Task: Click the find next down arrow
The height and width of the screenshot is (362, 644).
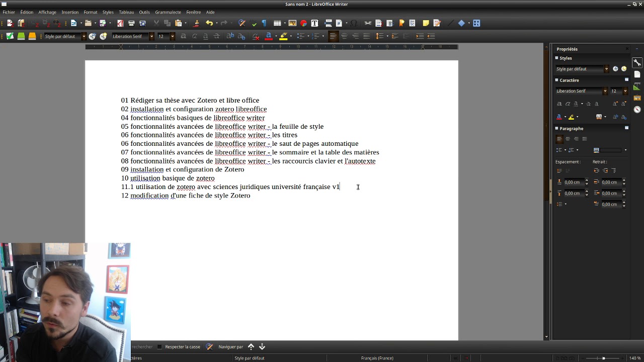Action: (x=262, y=346)
